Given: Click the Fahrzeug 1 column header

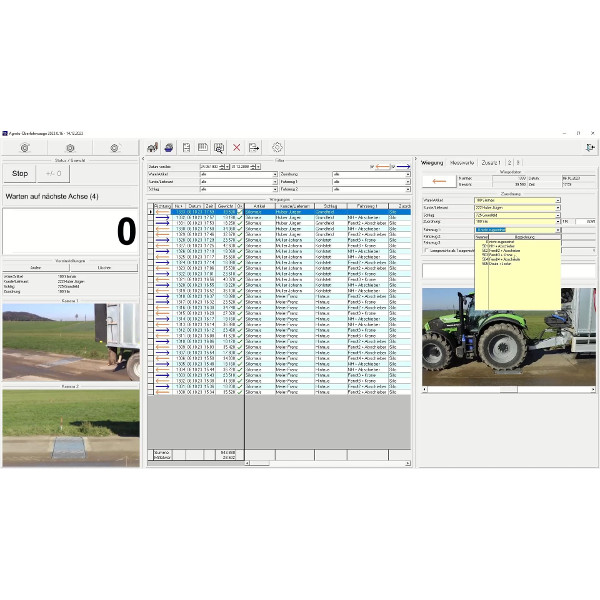Looking at the screenshot, I should (x=368, y=206).
